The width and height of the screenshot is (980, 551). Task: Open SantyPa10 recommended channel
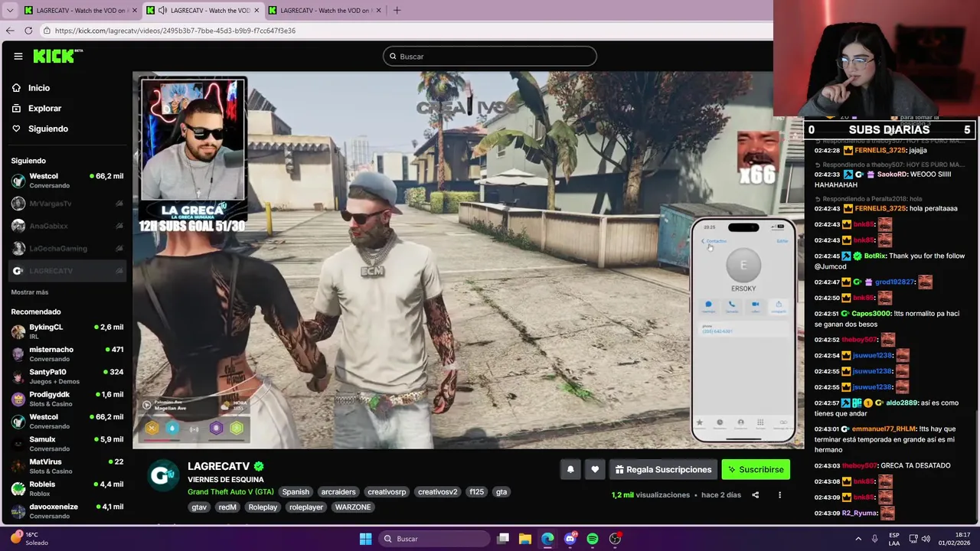67,376
